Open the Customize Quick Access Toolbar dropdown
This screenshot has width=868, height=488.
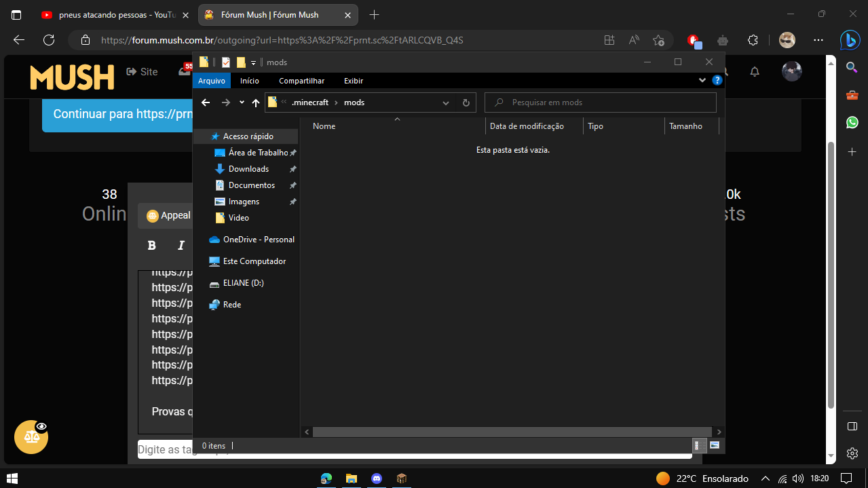click(253, 62)
